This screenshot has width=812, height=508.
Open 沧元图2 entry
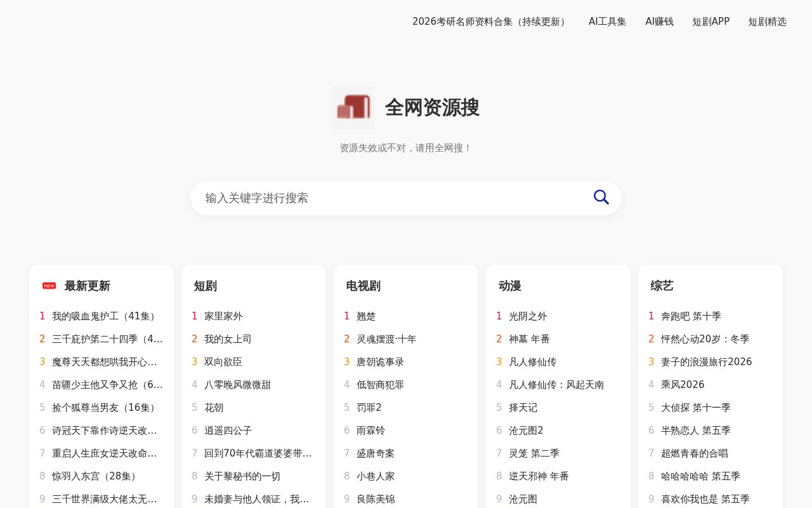(x=526, y=431)
